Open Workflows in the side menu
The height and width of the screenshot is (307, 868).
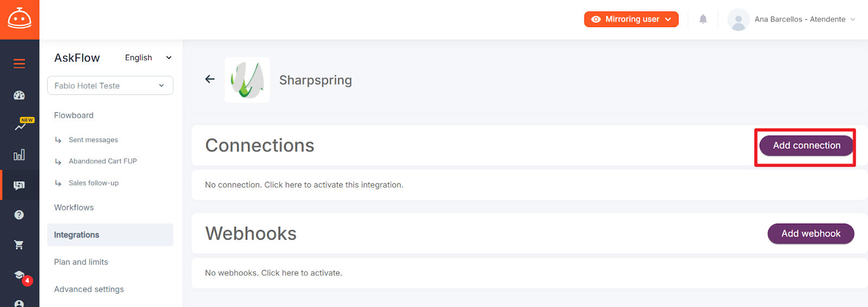pos(74,208)
